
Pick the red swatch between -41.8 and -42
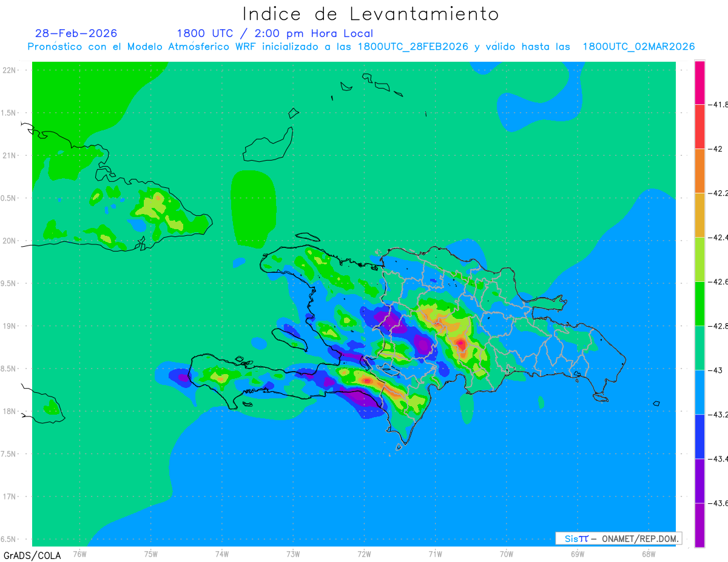[x=699, y=126]
